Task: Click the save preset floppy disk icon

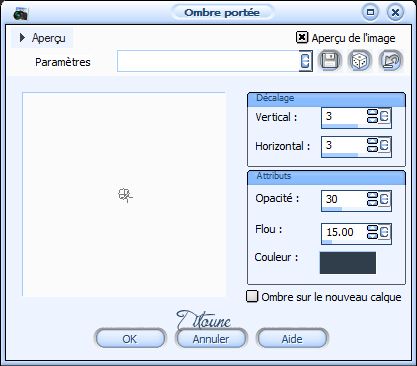Action: (330, 61)
